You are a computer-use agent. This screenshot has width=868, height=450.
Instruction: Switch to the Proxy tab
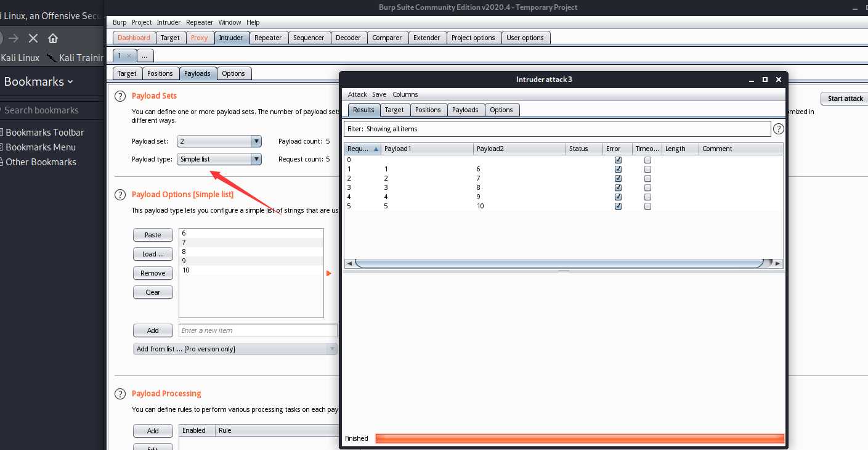(x=200, y=38)
